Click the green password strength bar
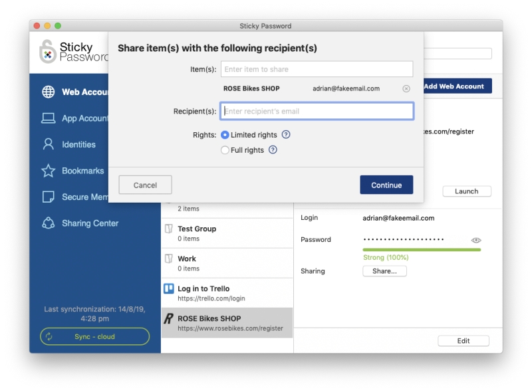 422,250
